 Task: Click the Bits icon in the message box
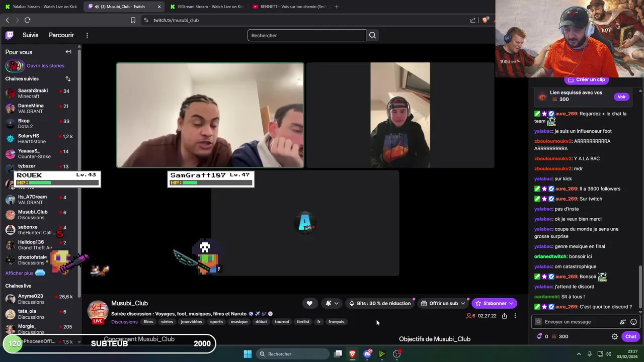click(623, 322)
